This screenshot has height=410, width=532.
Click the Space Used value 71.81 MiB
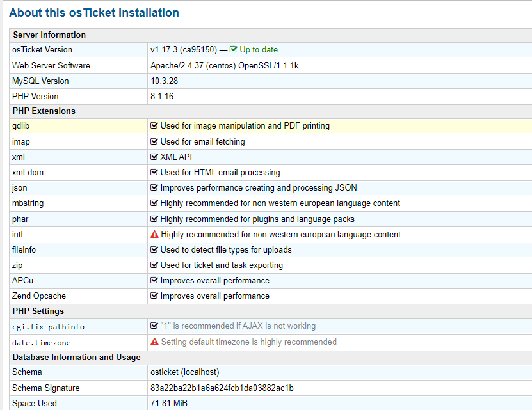tap(169, 403)
